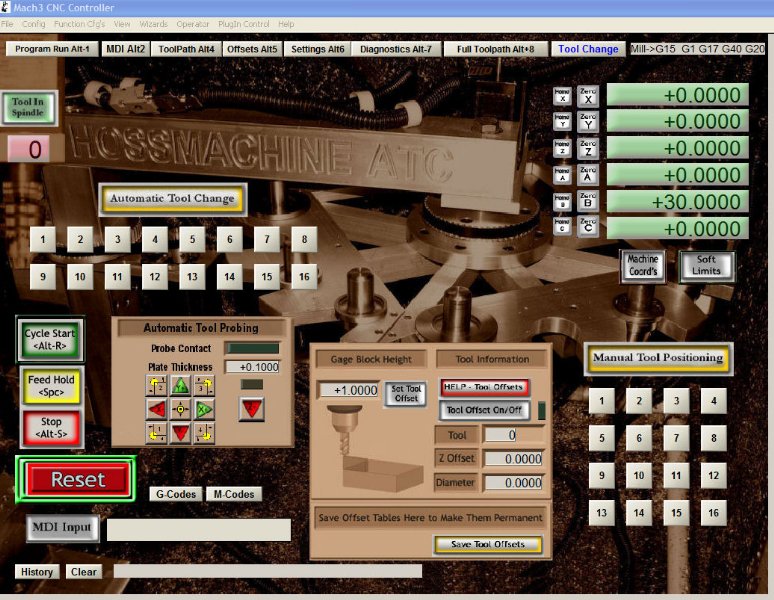Image resolution: width=774 pixels, height=600 pixels.
Task: Click the red Y- probe arrow
Action: tap(180, 433)
